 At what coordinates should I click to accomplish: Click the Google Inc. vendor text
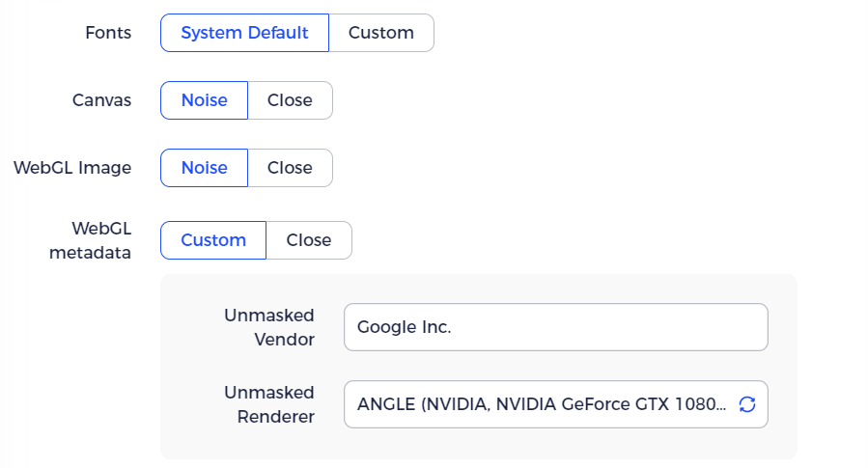pos(405,327)
